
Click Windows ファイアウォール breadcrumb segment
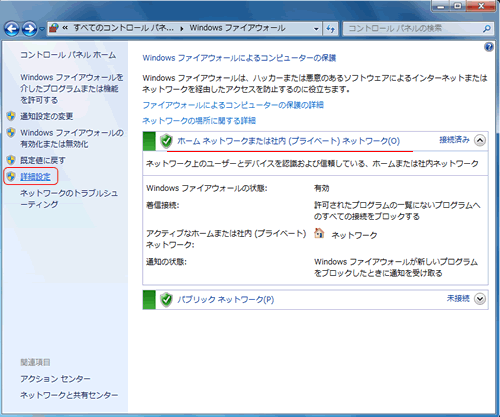click(237, 28)
